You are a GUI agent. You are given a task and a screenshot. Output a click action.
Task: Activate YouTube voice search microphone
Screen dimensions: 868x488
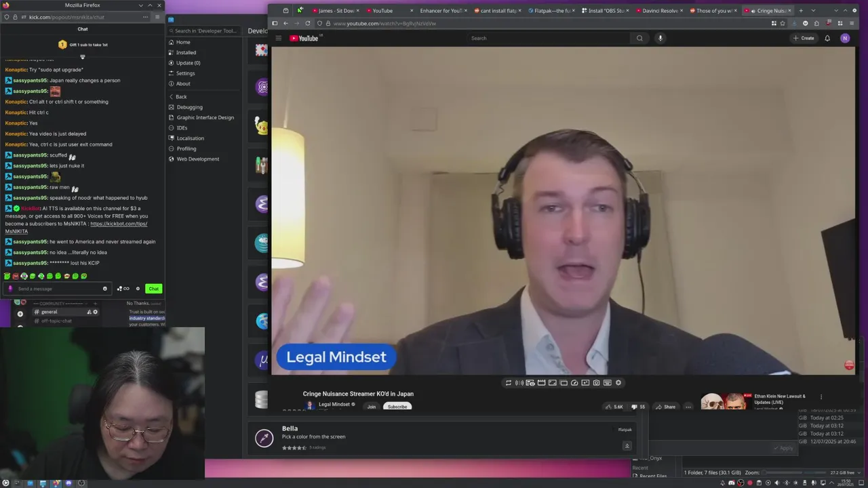pyautogui.click(x=660, y=38)
